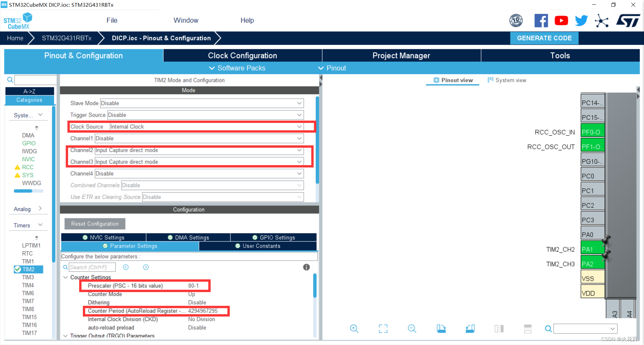
Task: Select TIM3 in the Timers list
Action: coord(28,277)
